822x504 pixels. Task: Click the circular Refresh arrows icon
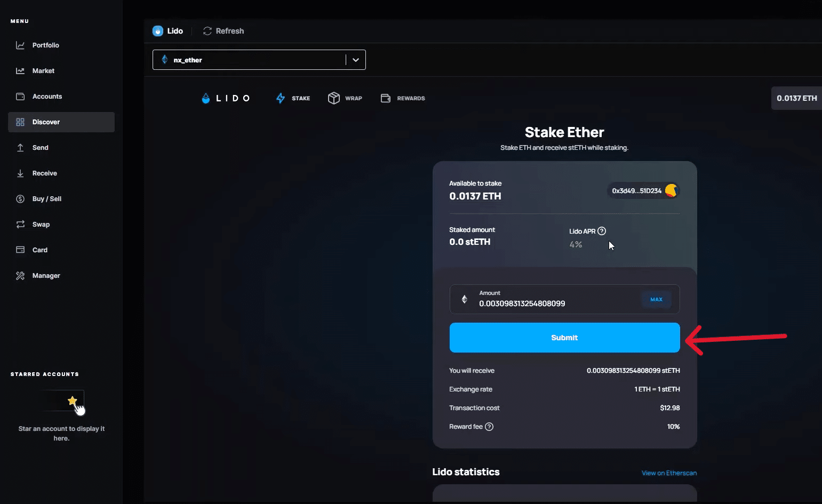[x=208, y=31]
